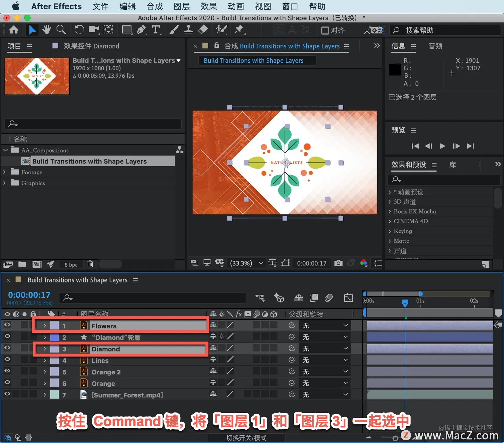Delete selected item with trash icon
Viewport: 504px width, 443px height.
pyautogui.click(x=90, y=264)
